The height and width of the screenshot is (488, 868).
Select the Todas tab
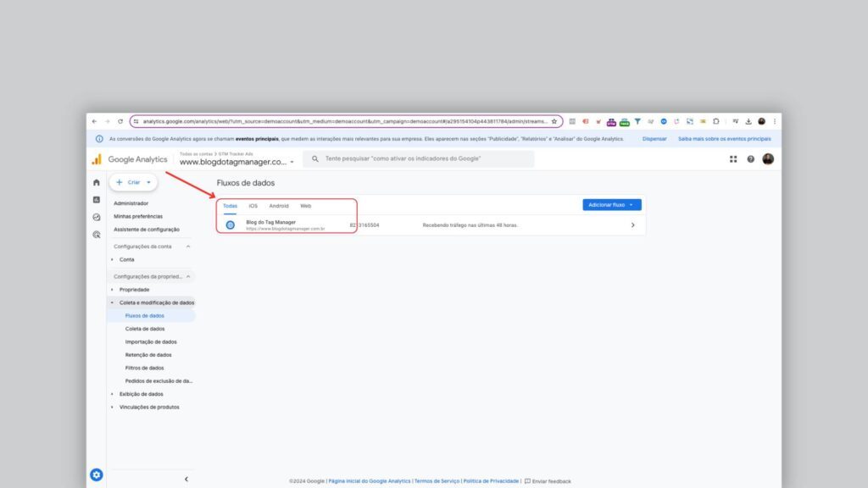coord(230,206)
